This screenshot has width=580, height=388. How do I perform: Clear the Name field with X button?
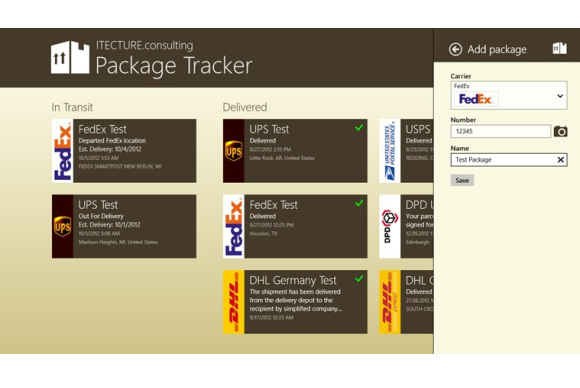point(560,160)
